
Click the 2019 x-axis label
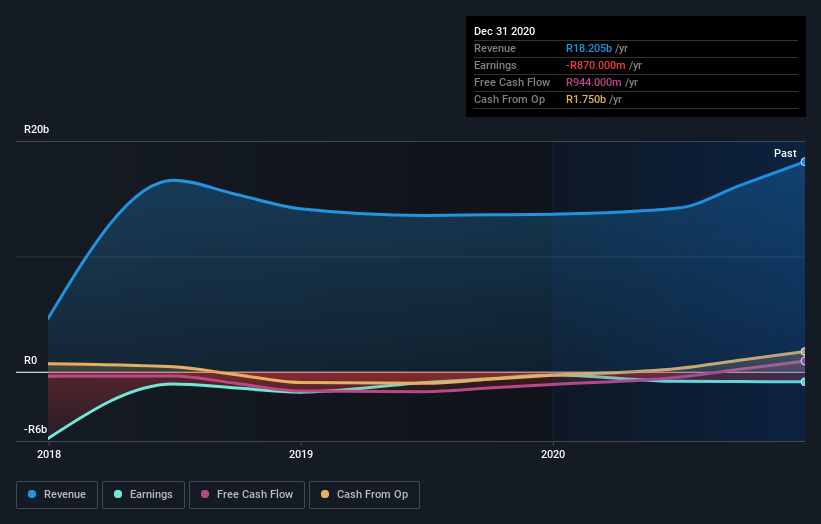[301, 454]
